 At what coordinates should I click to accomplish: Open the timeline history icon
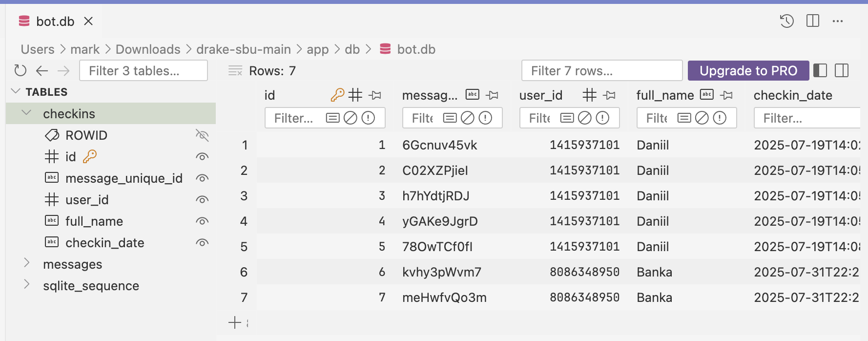click(x=786, y=21)
